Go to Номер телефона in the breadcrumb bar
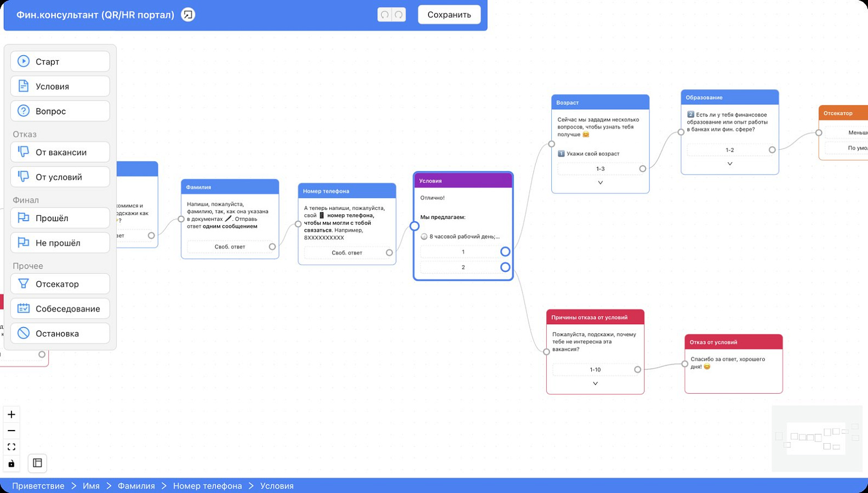 click(208, 486)
